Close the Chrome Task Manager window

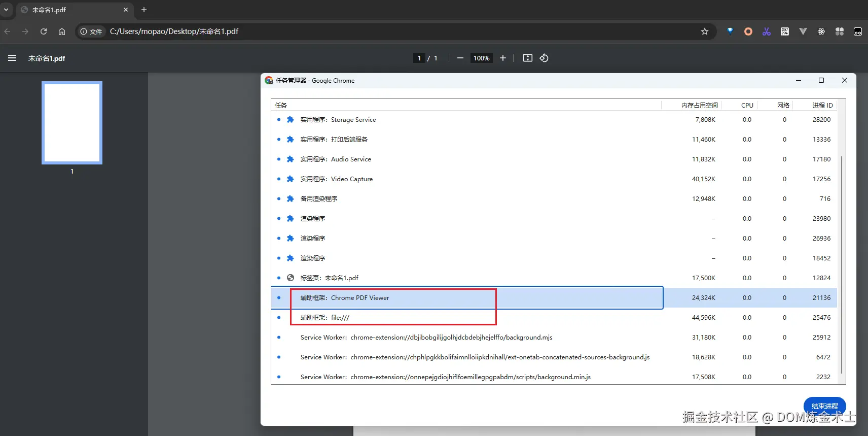pyautogui.click(x=845, y=80)
